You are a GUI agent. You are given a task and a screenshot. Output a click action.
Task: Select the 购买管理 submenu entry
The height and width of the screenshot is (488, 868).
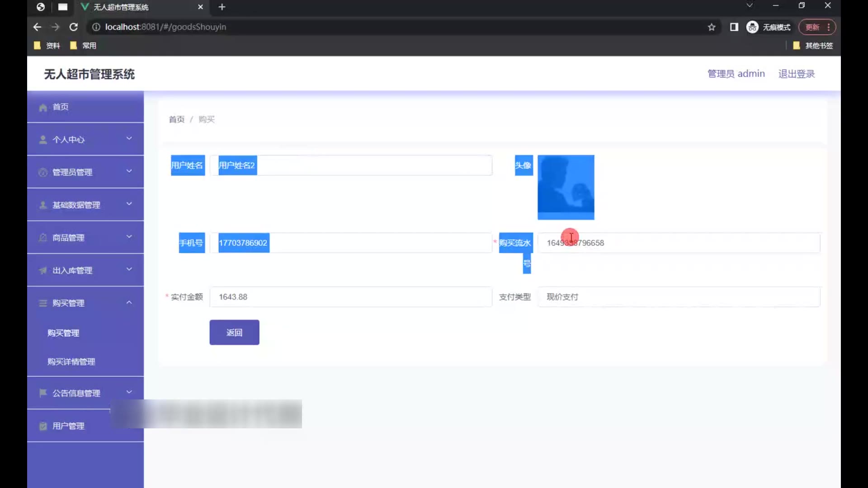63,333
